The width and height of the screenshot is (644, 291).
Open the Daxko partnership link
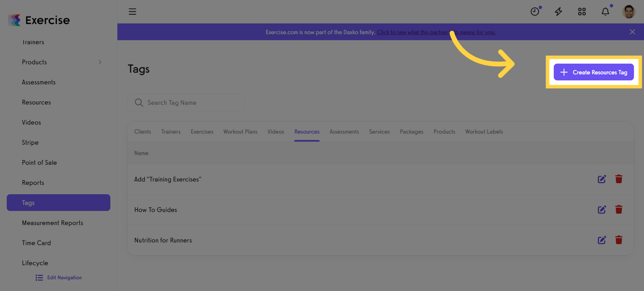point(436,32)
